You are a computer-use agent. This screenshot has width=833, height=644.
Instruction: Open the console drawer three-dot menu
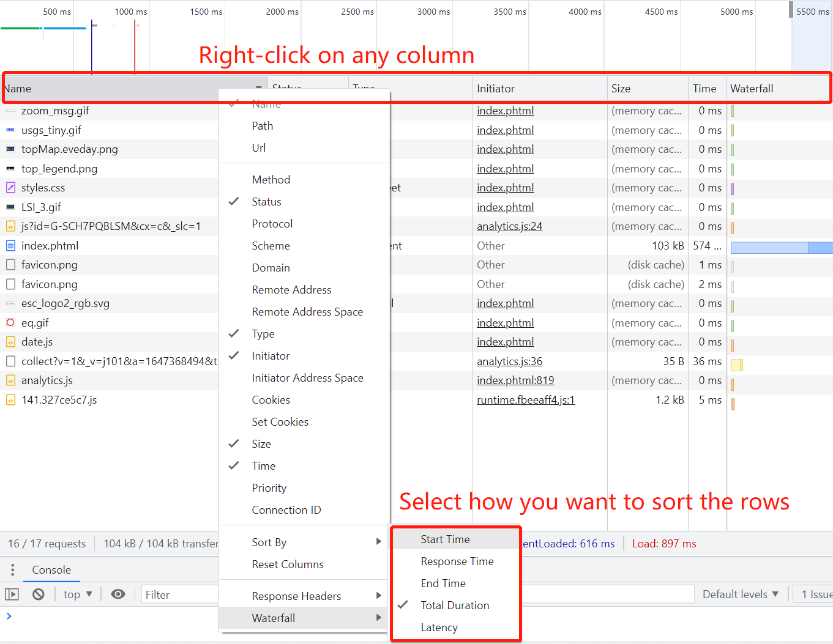(12, 570)
